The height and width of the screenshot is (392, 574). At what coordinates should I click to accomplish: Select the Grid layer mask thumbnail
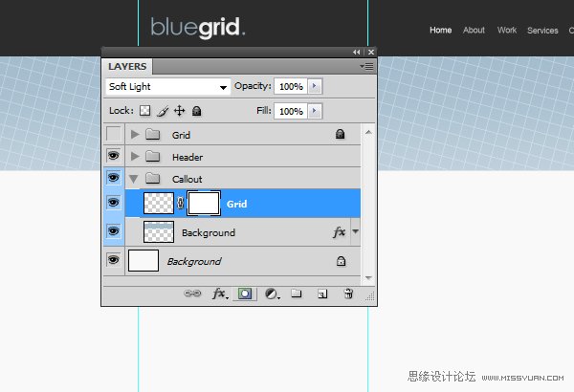tap(204, 203)
